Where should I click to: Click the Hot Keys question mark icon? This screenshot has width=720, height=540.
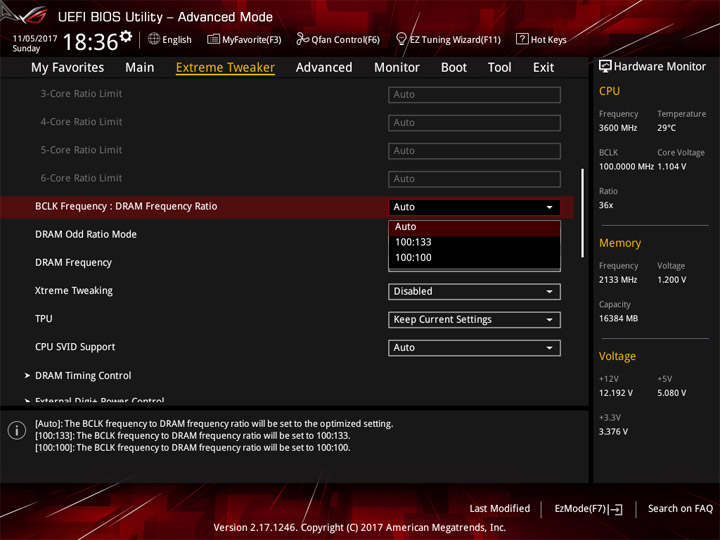[522, 39]
